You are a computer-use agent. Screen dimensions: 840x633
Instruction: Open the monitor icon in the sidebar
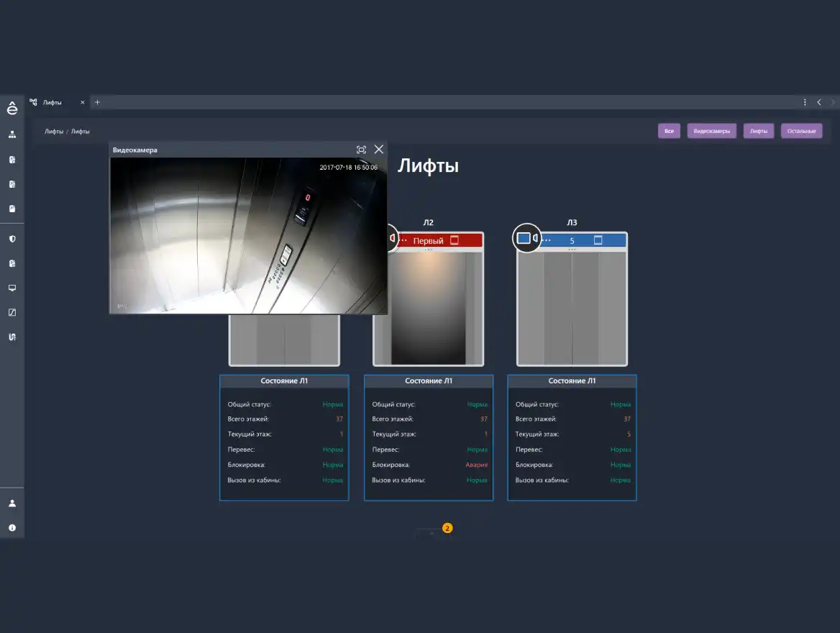click(12, 288)
